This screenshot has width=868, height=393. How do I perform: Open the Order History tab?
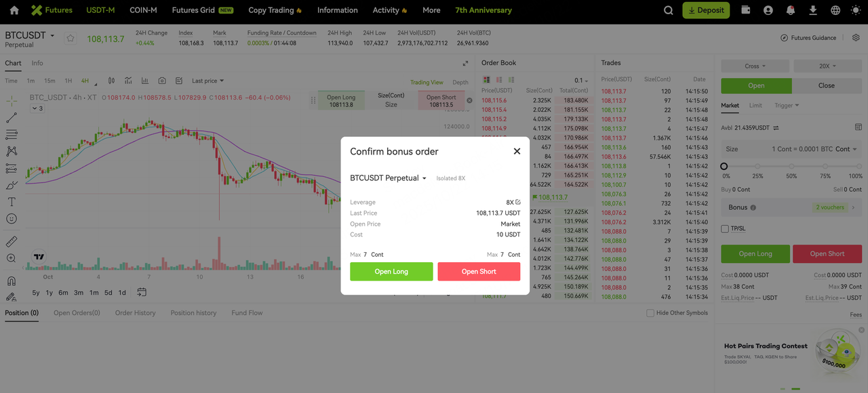[135, 313]
